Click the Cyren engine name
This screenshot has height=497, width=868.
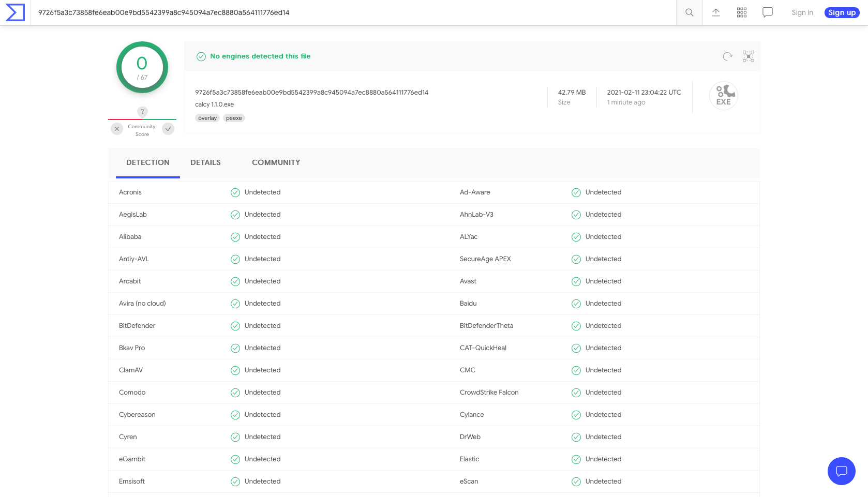coord(128,437)
